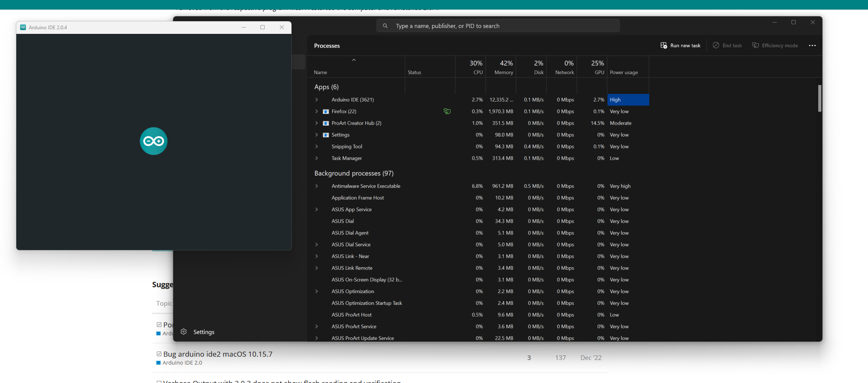Sort processes by Memory column
868x383 pixels.
pyautogui.click(x=501, y=67)
